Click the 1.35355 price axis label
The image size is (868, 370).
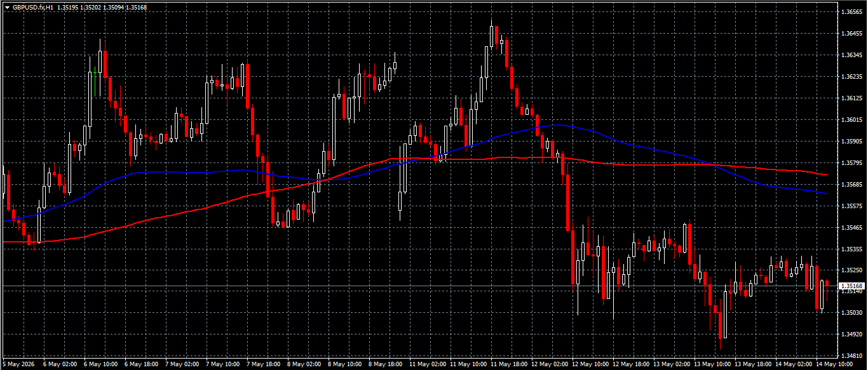point(851,249)
